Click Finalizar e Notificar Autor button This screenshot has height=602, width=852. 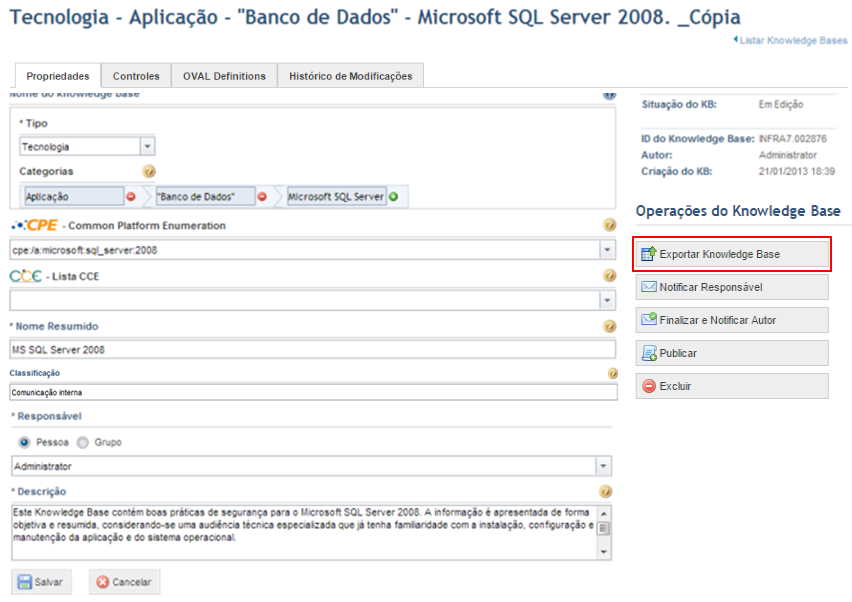click(732, 320)
